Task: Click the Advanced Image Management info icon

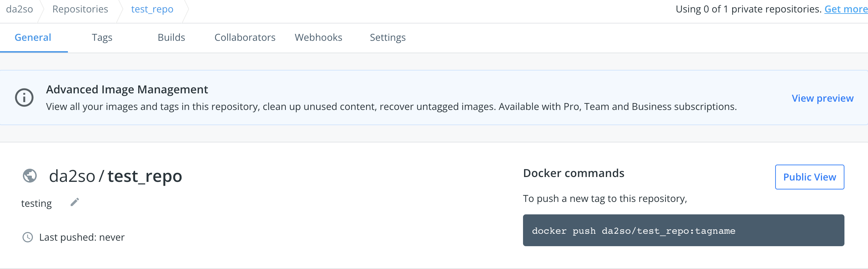Action: tap(24, 97)
